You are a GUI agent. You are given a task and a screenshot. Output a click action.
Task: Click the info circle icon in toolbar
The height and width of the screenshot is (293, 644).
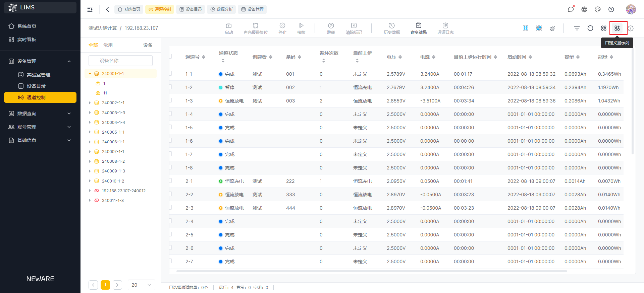(x=631, y=28)
